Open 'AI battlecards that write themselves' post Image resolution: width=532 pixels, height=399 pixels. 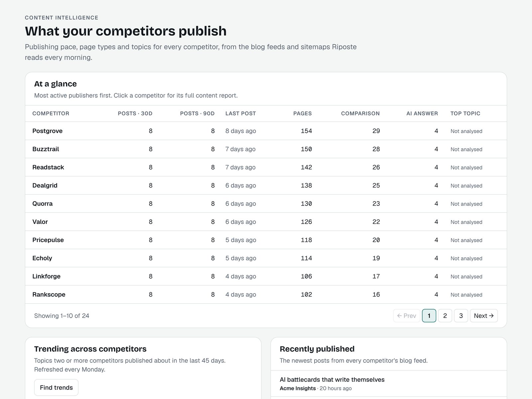[x=332, y=380]
